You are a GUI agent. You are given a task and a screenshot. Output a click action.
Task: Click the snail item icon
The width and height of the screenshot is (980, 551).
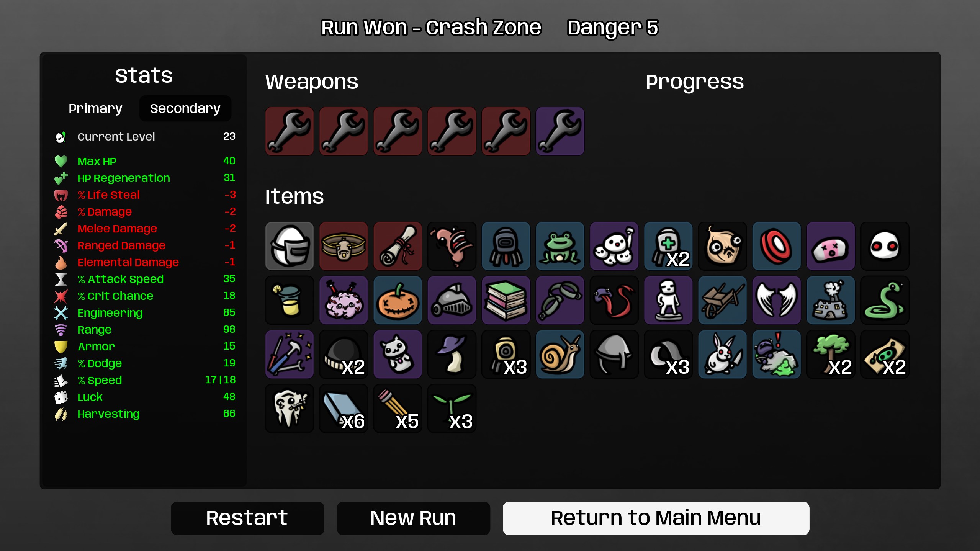560,355
